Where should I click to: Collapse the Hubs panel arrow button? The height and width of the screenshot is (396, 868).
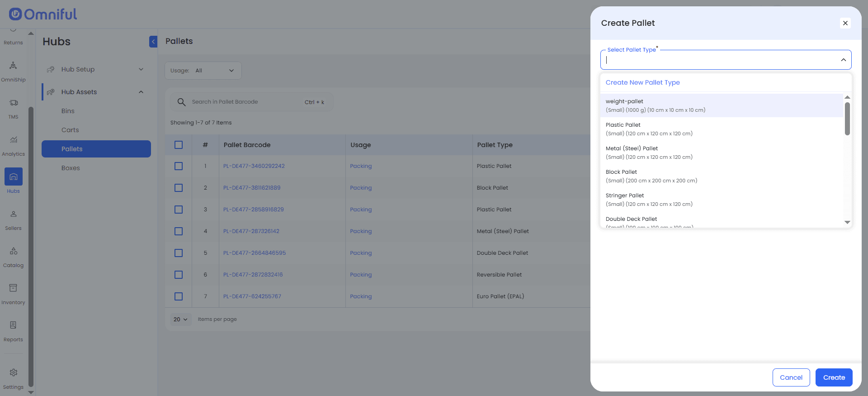click(153, 42)
